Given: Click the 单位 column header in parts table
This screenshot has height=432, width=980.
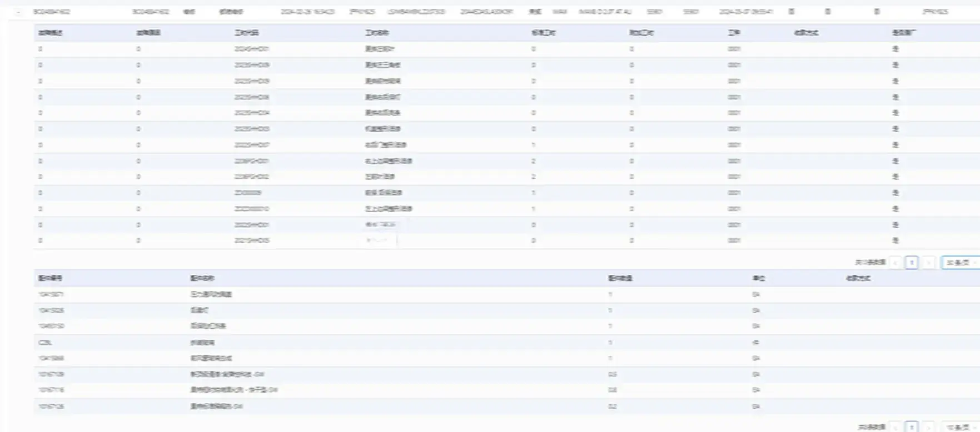Looking at the screenshot, I should click(x=757, y=278).
